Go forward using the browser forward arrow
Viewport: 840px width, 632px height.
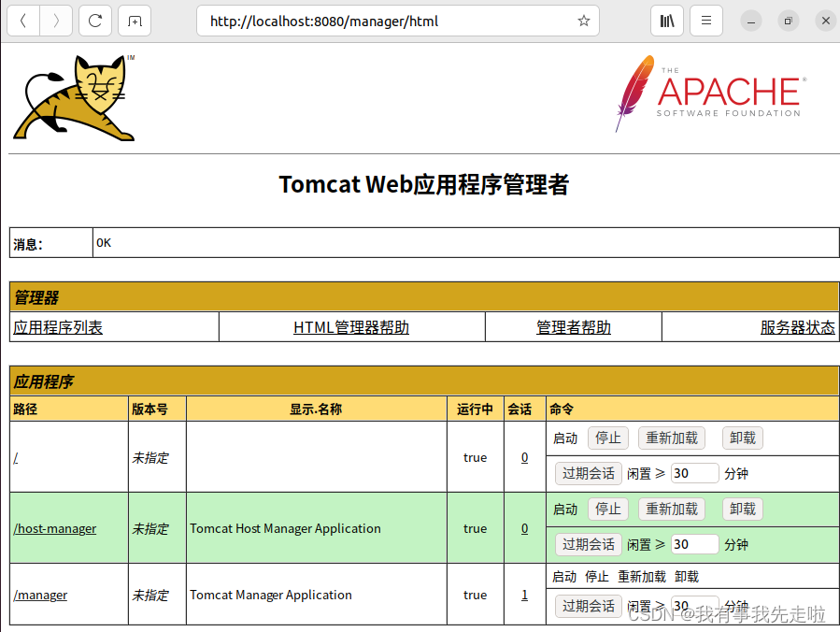[56, 21]
